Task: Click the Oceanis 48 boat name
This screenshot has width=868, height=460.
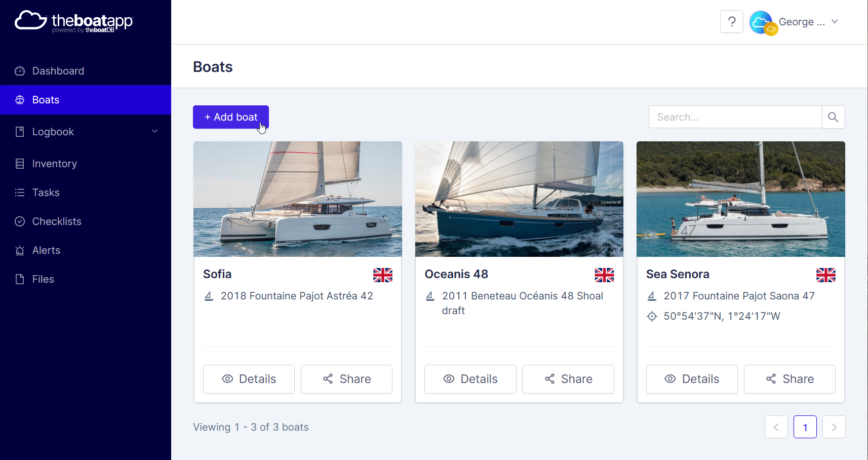Action: coord(456,274)
